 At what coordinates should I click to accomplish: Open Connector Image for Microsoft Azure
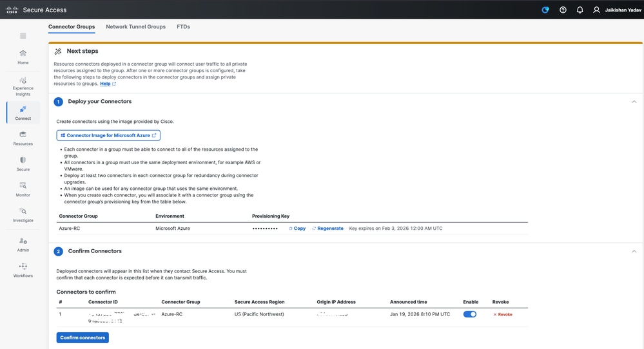point(108,135)
